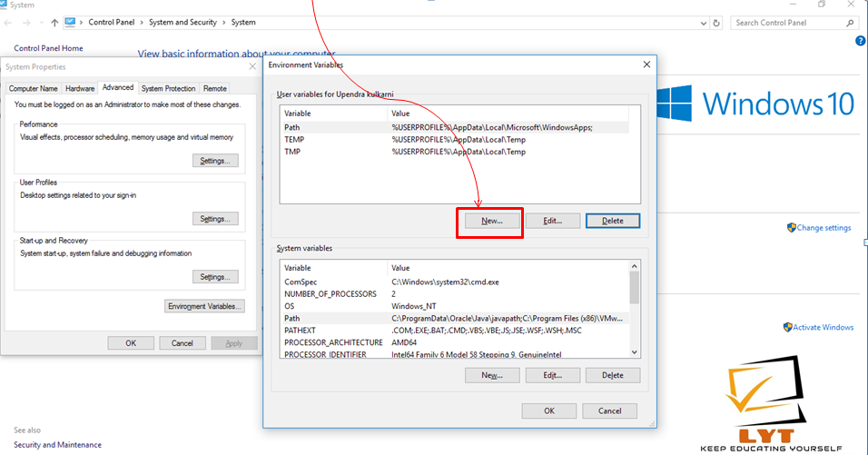Open System Protection tab

pos(168,89)
